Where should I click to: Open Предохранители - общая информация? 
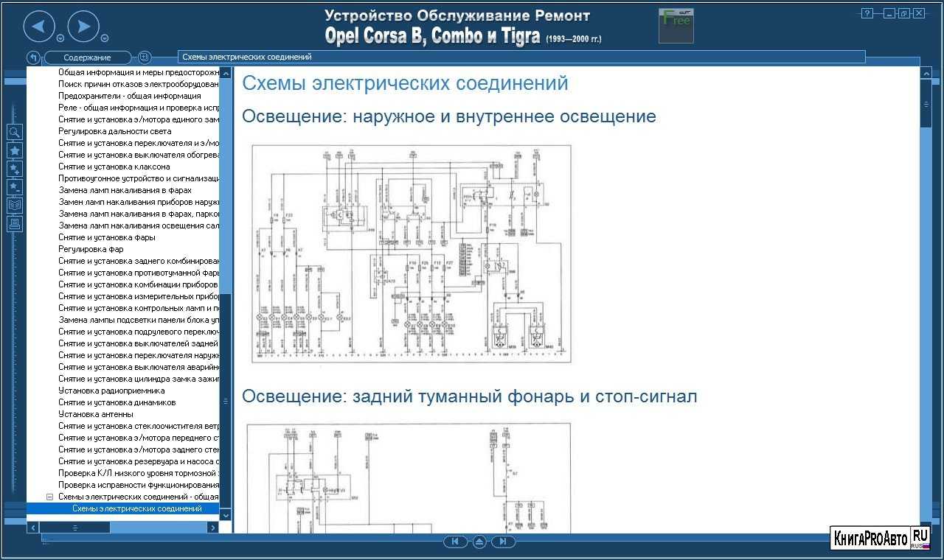130,96
